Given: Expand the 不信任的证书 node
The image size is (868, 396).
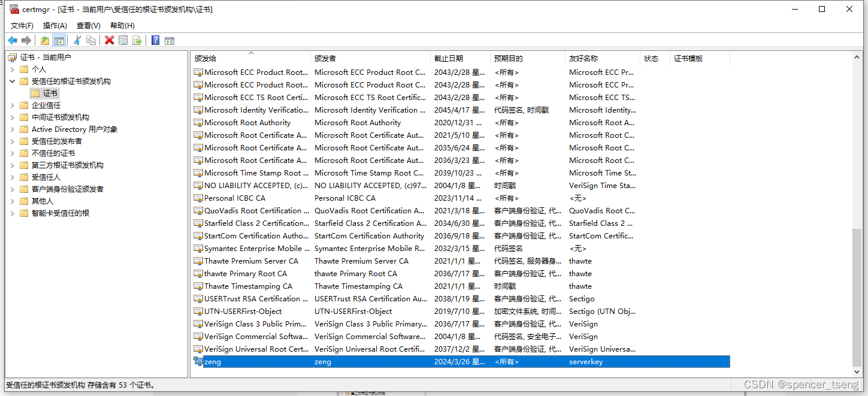Looking at the screenshot, I should point(12,153).
